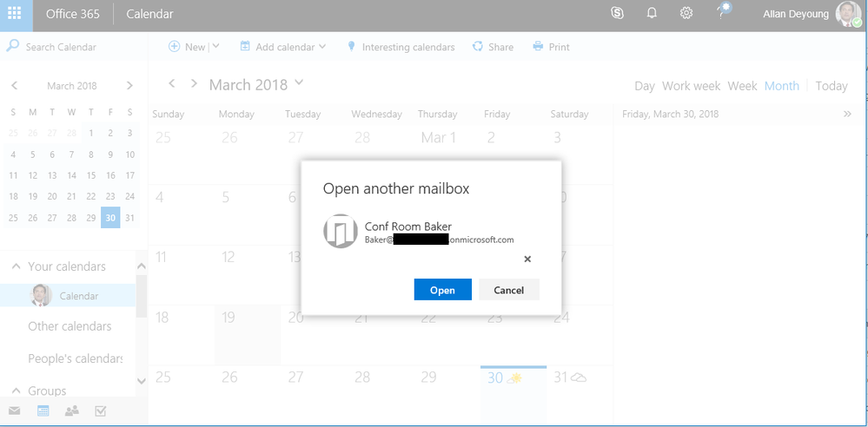Open the notifications bell
Screen dimensions: 868x427
(652, 14)
